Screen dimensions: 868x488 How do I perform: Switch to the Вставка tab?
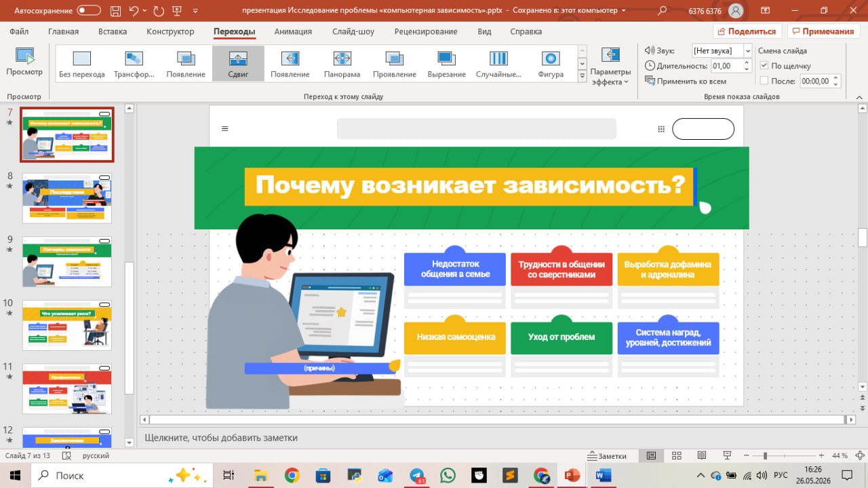[x=113, y=31]
